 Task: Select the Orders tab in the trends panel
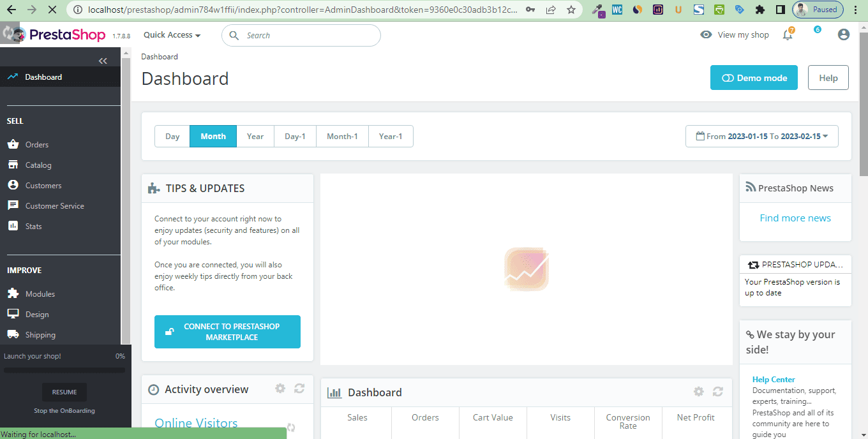[425, 422]
